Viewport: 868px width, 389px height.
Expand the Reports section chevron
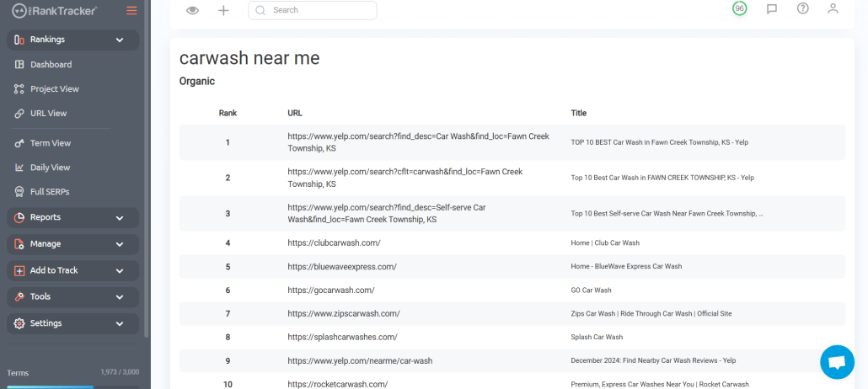(x=120, y=218)
